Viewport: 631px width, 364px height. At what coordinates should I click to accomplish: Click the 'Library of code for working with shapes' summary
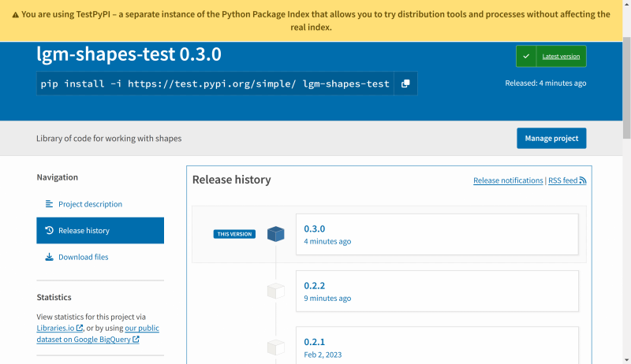coord(109,138)
